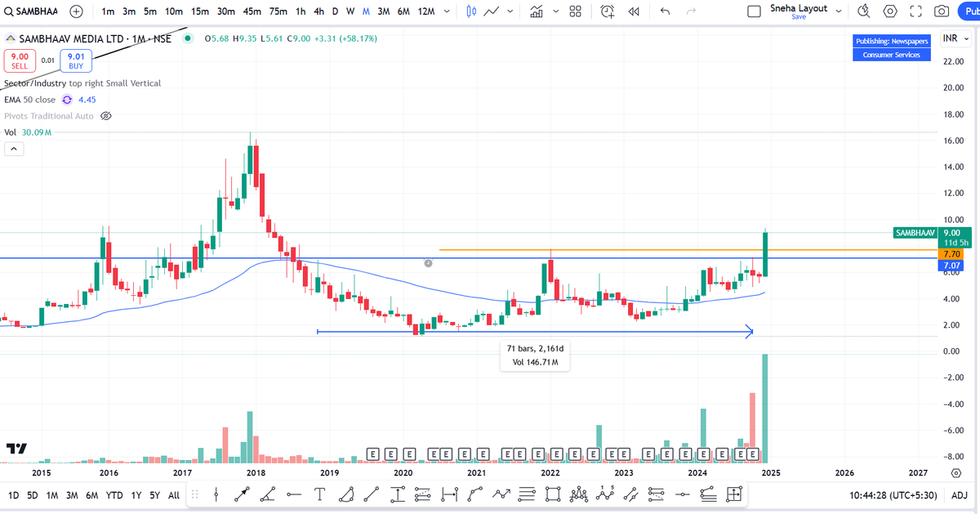The height and width of the screenshot is (514, 980).
Task: Toggle fullscreen mode icon
Action: click(915, 11)
